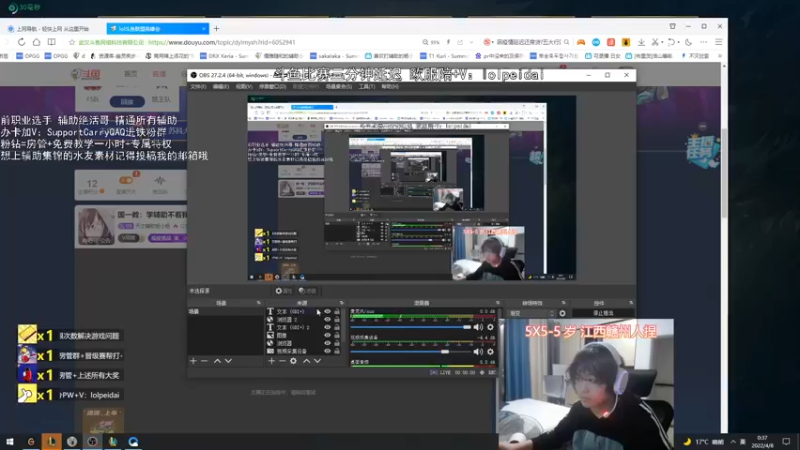This screenshot has height=450, width=800.
Task: Open the 渐变 transition dropdown
Action: click(x=531, y=313)
